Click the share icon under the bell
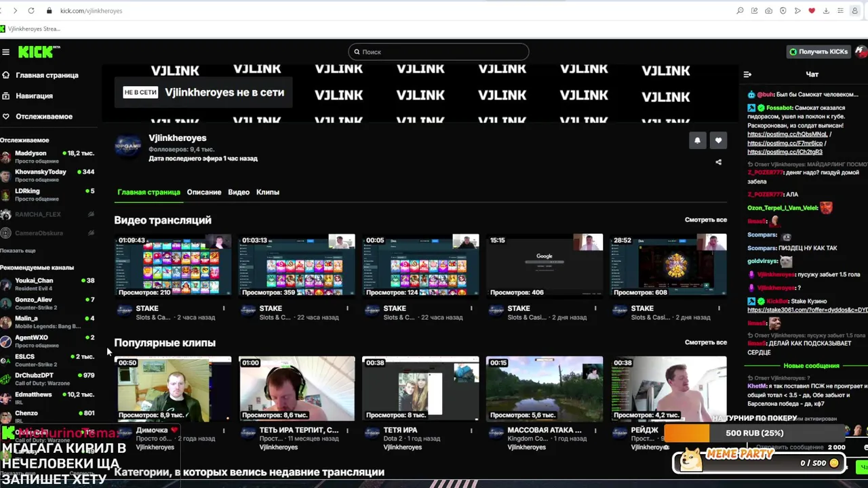 click(x=718, y=162)
